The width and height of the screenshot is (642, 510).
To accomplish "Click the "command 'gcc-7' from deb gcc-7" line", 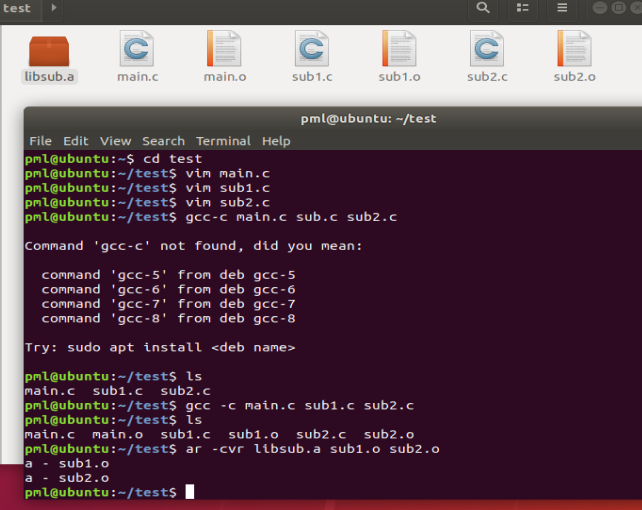I will tap(168, 304).
